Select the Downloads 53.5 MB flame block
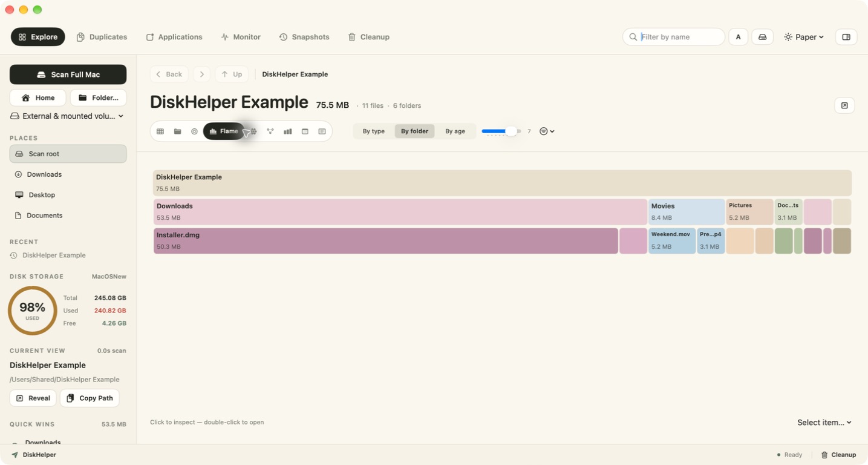868x465 pixels. pos(400,212)
